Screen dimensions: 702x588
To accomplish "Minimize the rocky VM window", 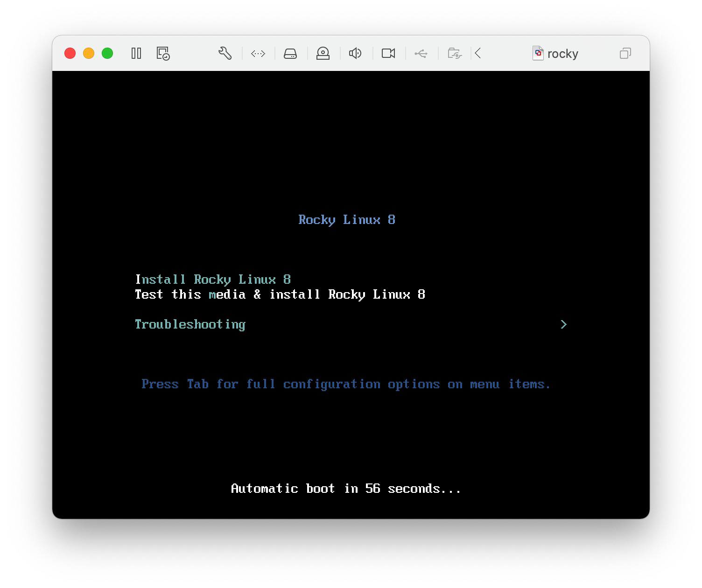I will click(89, 53).
